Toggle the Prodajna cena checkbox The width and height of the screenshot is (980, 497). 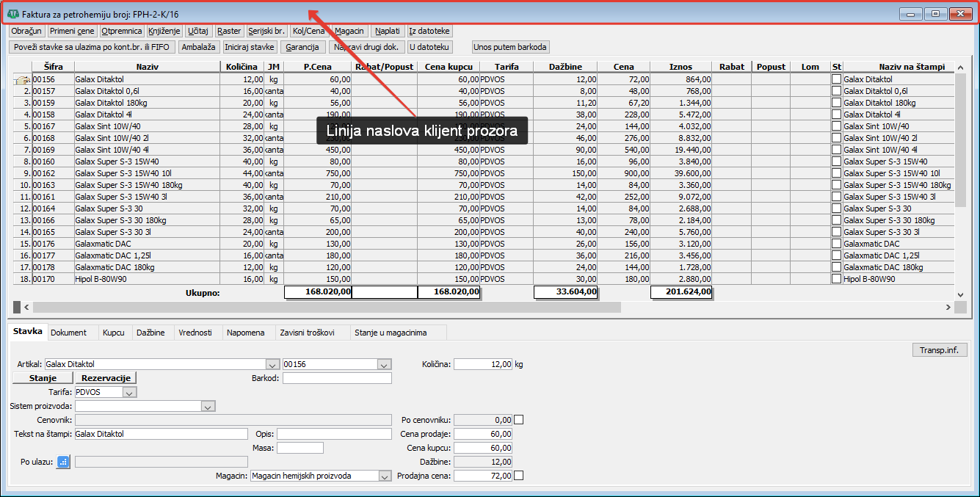519,476
